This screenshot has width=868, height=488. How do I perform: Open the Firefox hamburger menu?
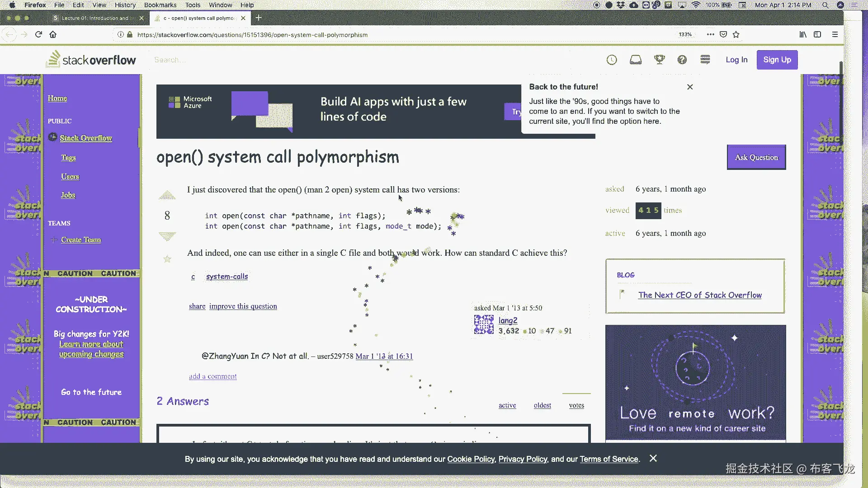coord(835,34)
